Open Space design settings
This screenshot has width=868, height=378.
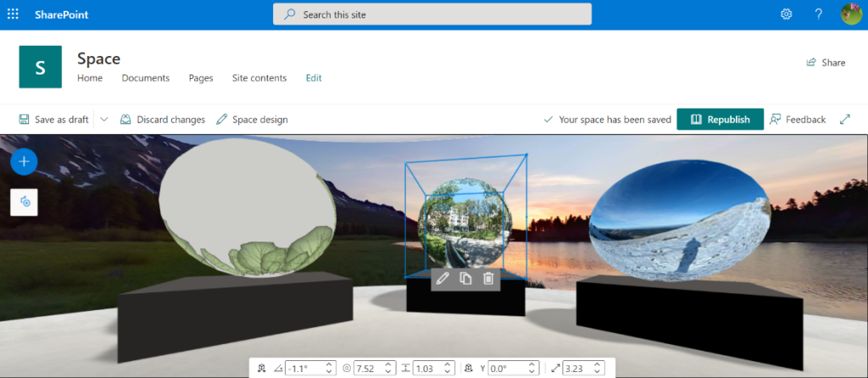tap(252, 120)
